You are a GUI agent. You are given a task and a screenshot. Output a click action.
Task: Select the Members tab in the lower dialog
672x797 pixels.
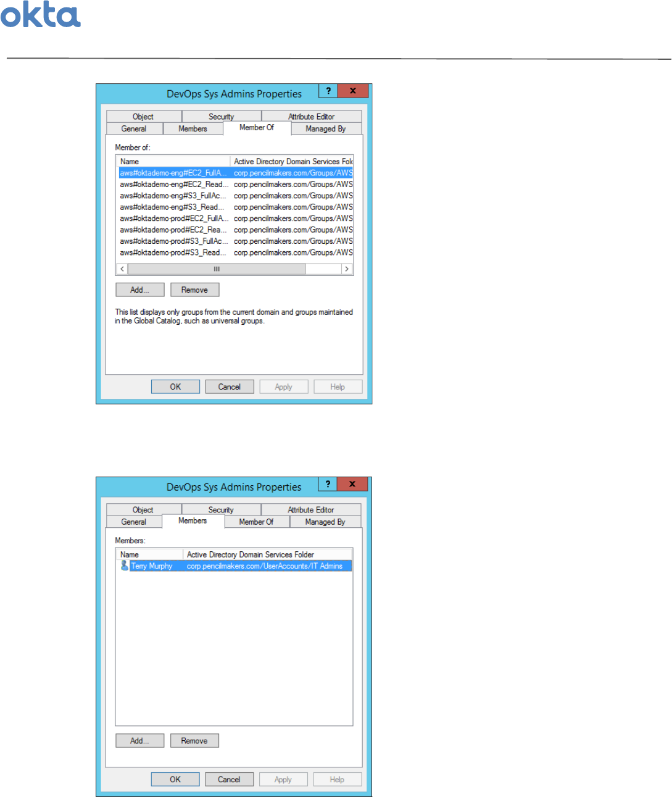click(x=193, y=520)
